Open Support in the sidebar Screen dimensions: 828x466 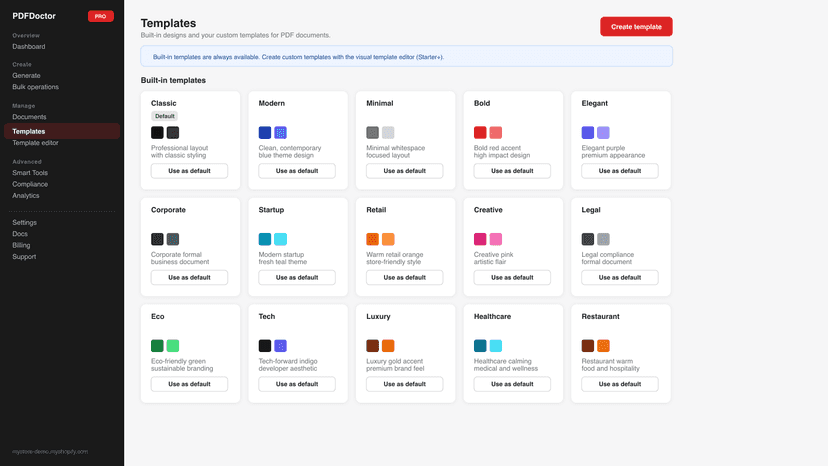click(24, 256)
